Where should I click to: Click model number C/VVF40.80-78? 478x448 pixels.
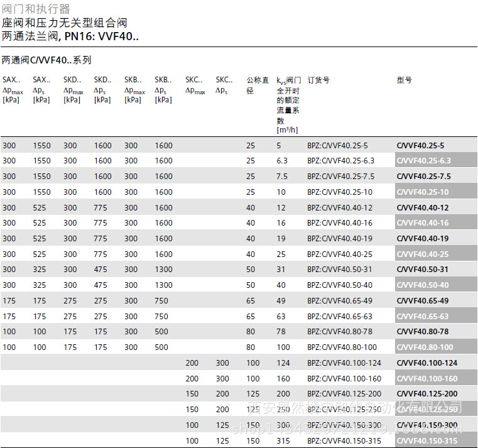423,332
